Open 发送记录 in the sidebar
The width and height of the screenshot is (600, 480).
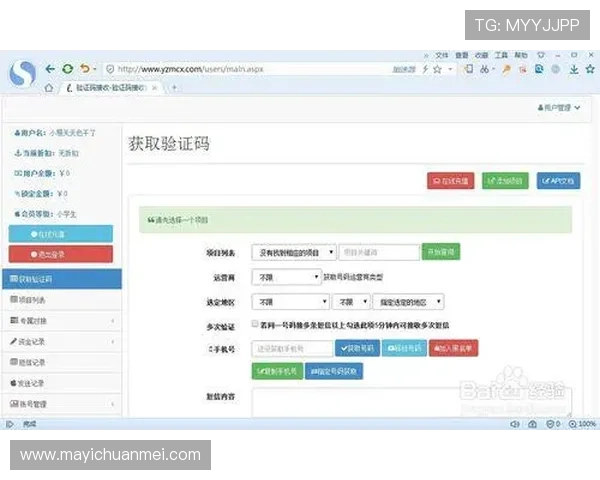(62, 383)
